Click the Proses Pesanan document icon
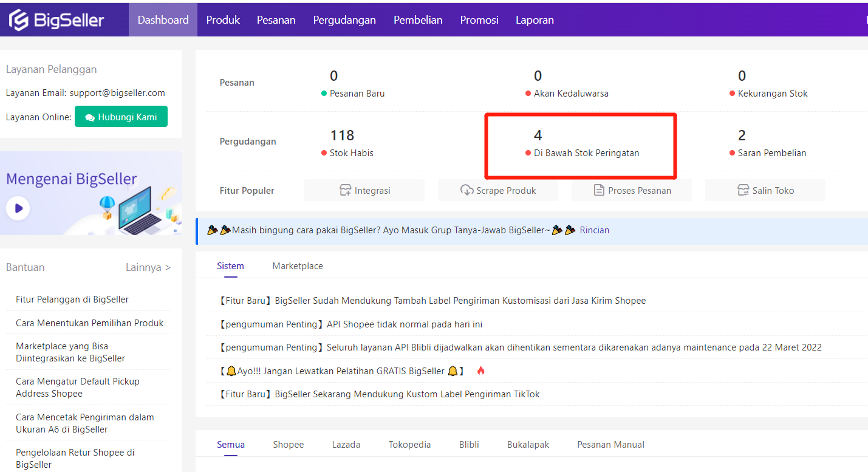The height and width of the screenshot is (472, 868). [599, 190]
